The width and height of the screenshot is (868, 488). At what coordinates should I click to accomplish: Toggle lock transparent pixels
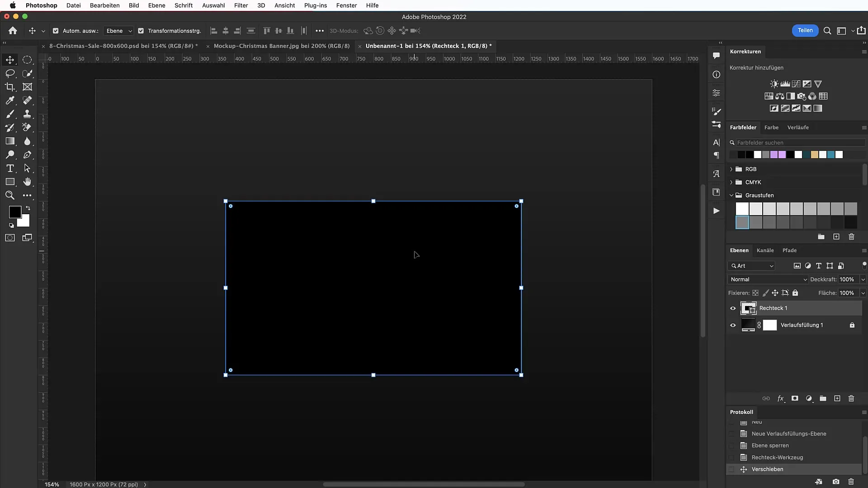coord(755,293)
